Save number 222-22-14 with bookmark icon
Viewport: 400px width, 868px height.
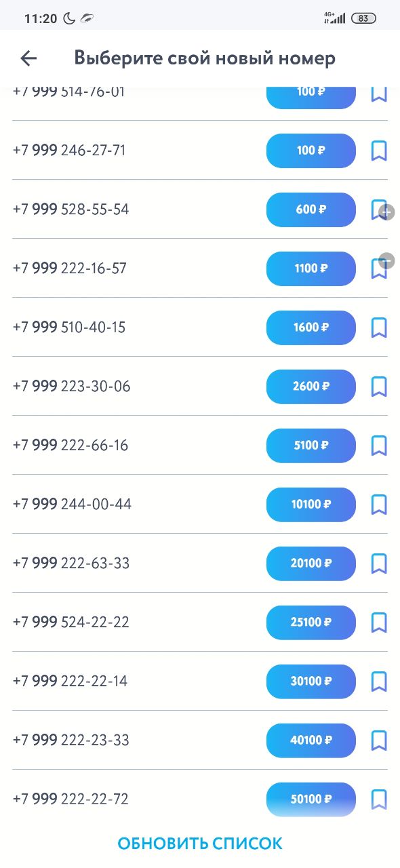tap(379, 682)
